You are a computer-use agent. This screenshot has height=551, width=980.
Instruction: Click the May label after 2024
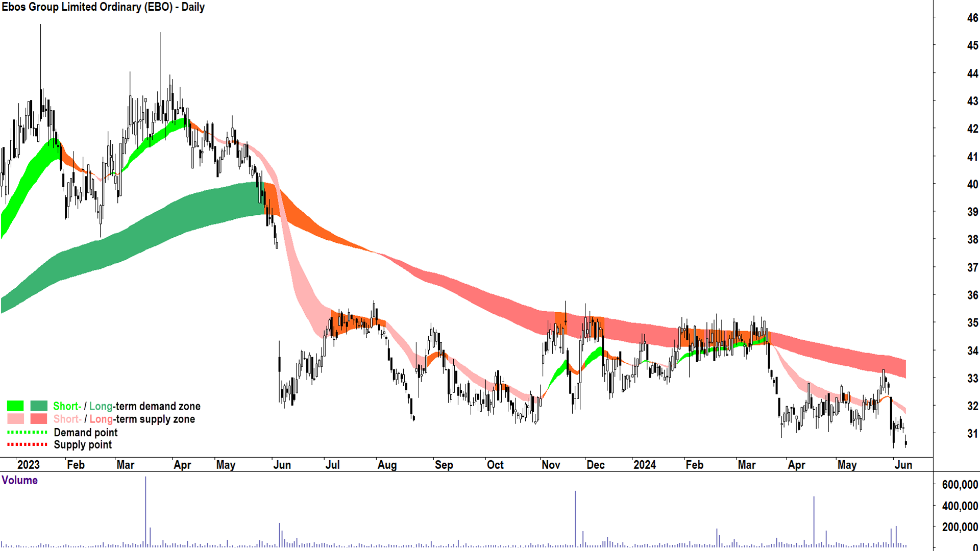(847, 465)
